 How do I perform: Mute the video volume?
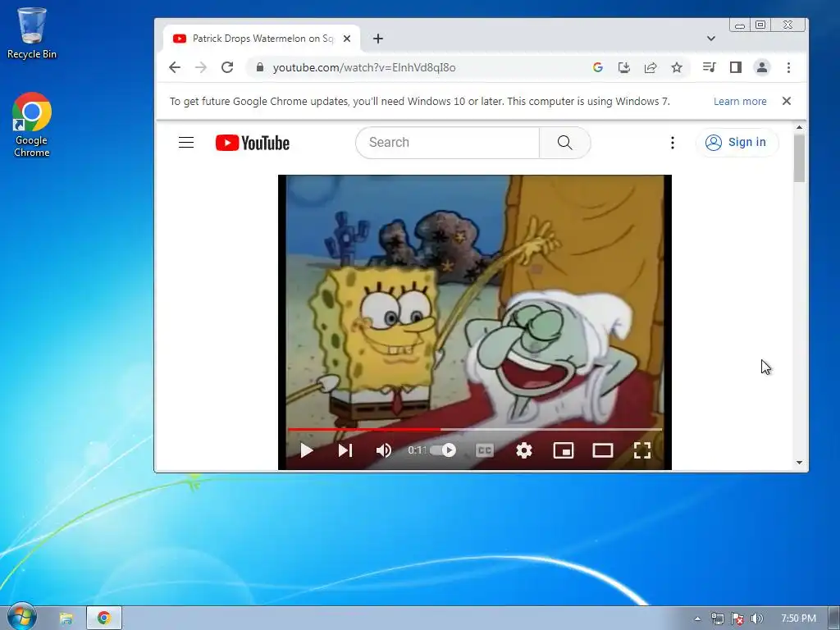coord(384,450)
